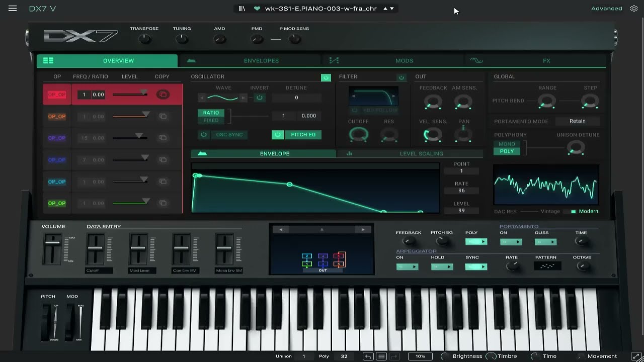Open the arpeggiator Pattern selector

click(547, 266)
